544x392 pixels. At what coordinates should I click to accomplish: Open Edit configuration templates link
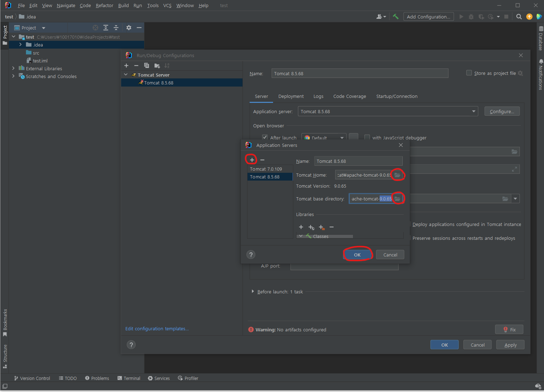click(x=157, y=328)
